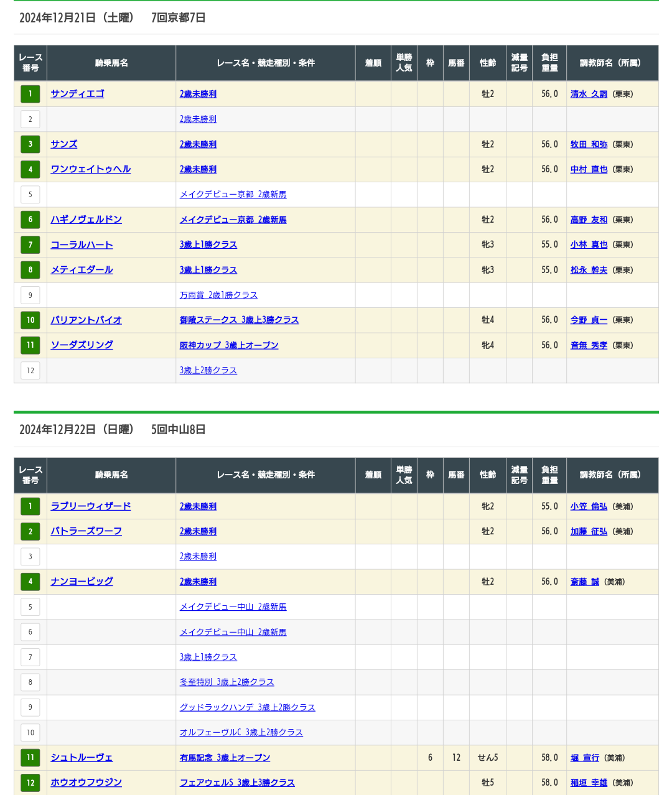This screenshot has width=672, height=795.
Task: Click Nakayama race 12 green number button
Action: [x=30, y=783]
